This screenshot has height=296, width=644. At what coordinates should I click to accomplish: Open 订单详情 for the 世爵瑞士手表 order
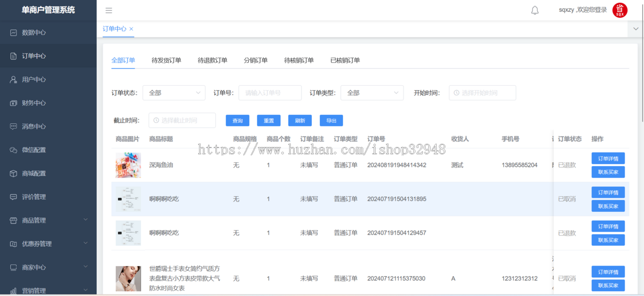[x=608, y=272]
